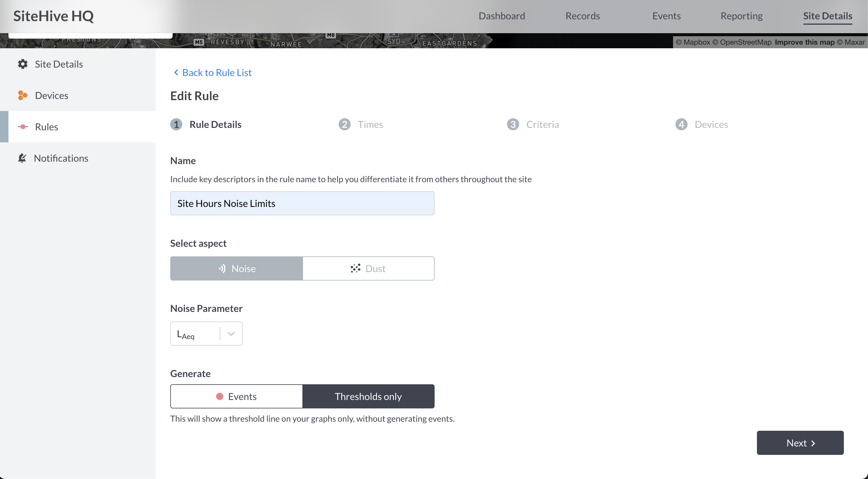Click the Dust particles icon
Screen dimensions: 868x479
355,268
